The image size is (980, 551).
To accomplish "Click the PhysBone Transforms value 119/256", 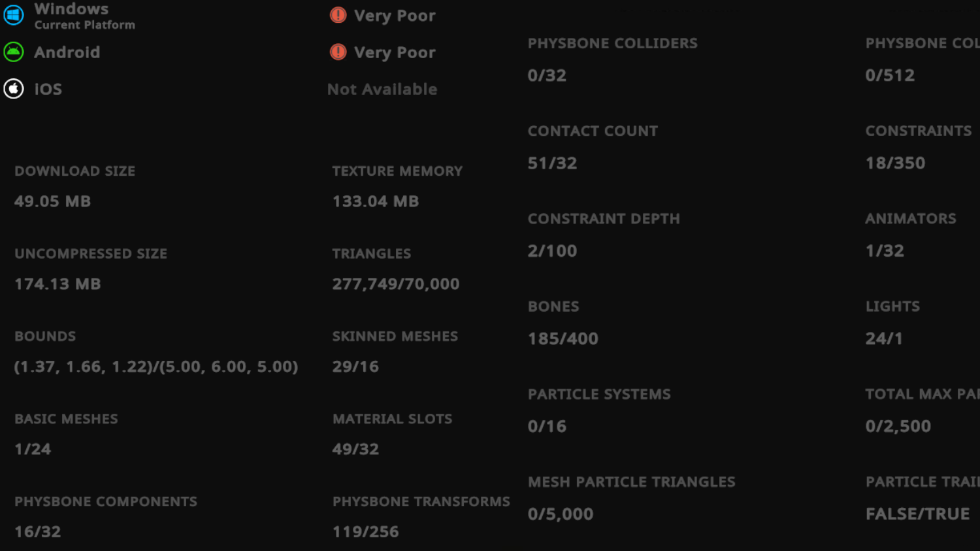I will point(365,531).
